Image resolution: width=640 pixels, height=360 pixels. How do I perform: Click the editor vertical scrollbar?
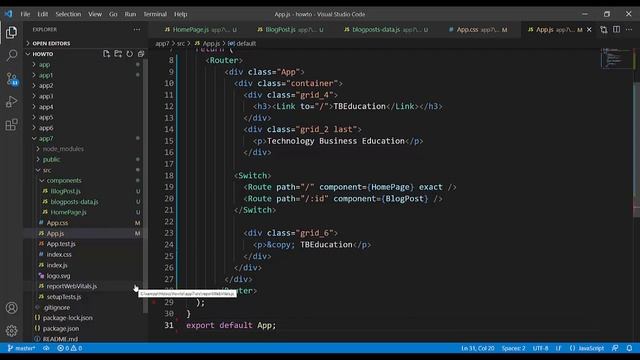point(636,149)
